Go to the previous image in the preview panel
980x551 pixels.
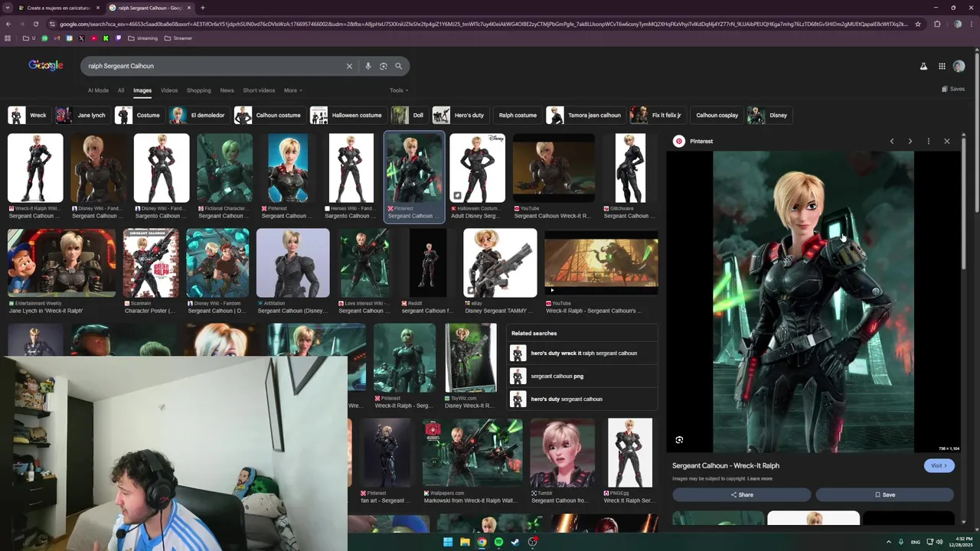tap(891, 141)
